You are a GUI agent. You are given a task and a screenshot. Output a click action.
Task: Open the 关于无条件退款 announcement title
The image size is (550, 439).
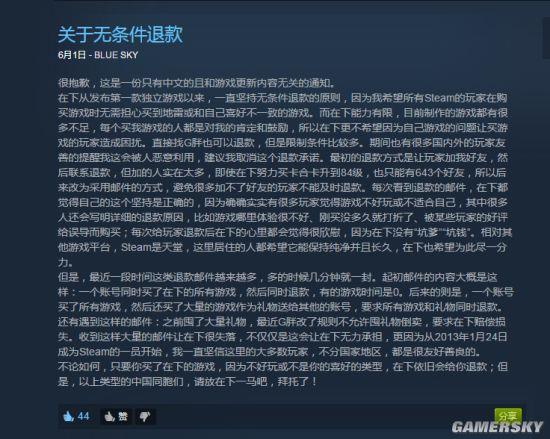120,34
